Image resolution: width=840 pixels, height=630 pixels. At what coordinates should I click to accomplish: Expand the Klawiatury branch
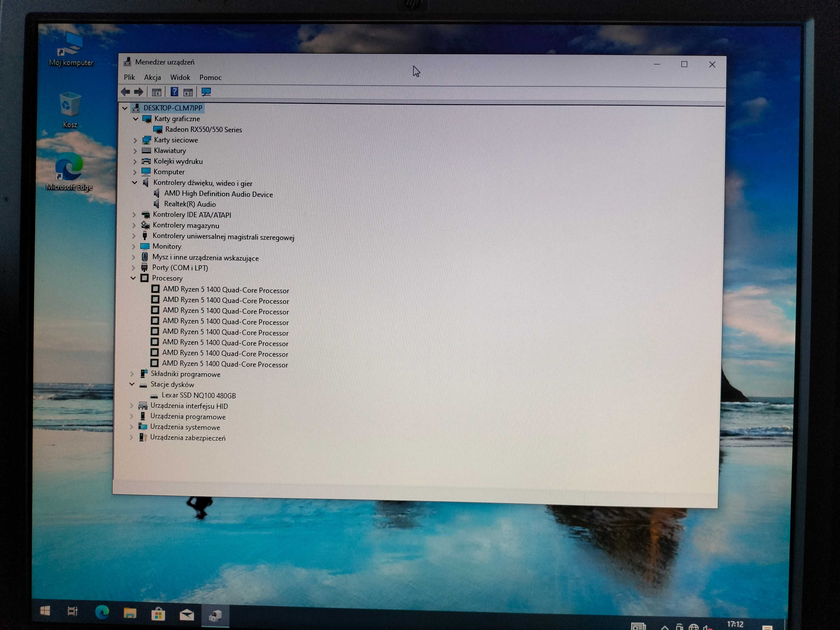(x=135, y=151)
